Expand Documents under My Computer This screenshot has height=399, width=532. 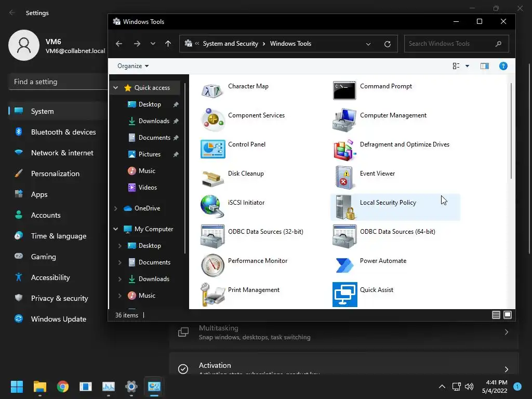click(x=120, y=262)
